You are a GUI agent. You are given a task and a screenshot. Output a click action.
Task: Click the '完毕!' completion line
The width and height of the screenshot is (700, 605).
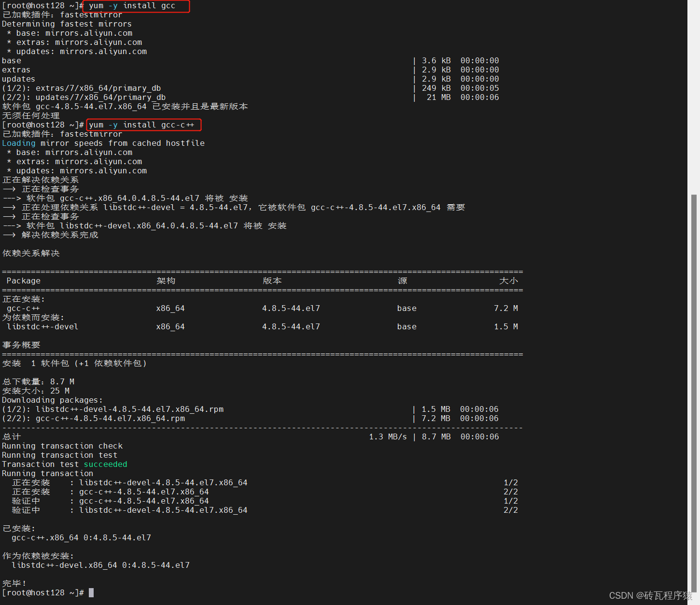[x=14, y=584]
